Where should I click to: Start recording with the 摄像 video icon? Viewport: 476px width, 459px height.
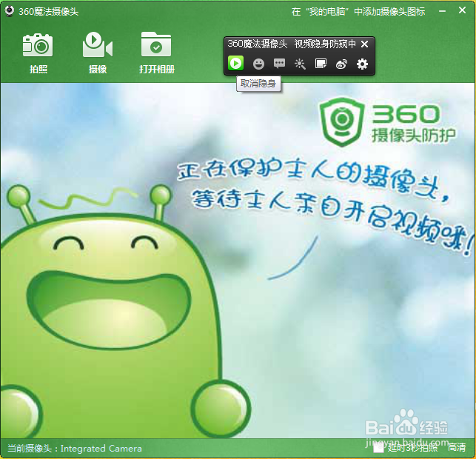point(98,44)
